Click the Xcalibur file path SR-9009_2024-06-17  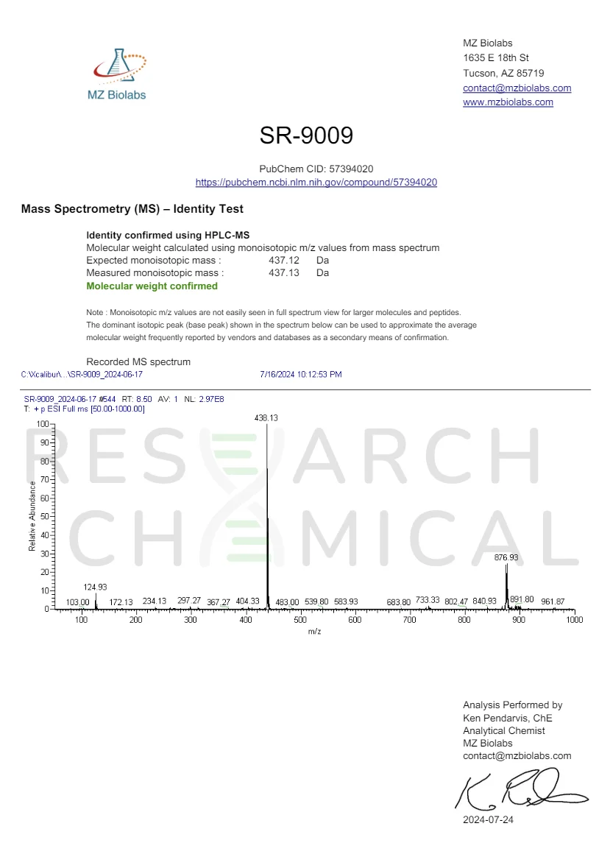point(82,375)
